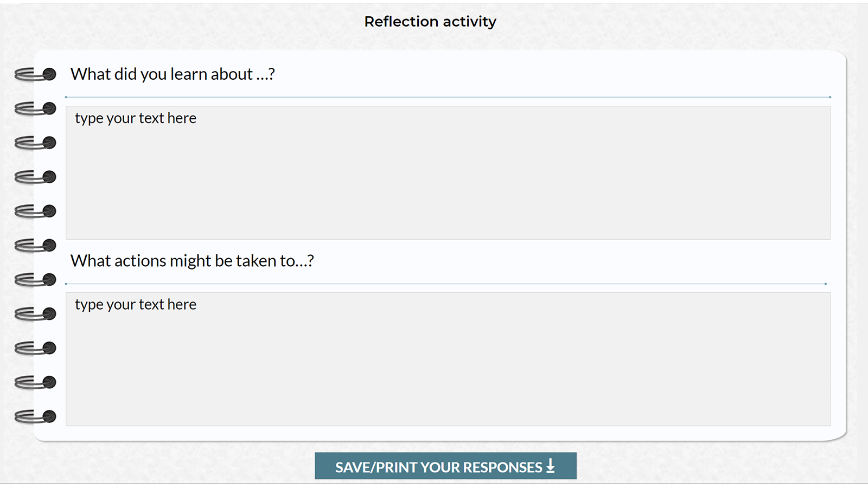Image resolution: width=868 pixels, height=488 pixels.
Task: Click the fifth spiral ring from the bottom
Action: tap(35, 279)
